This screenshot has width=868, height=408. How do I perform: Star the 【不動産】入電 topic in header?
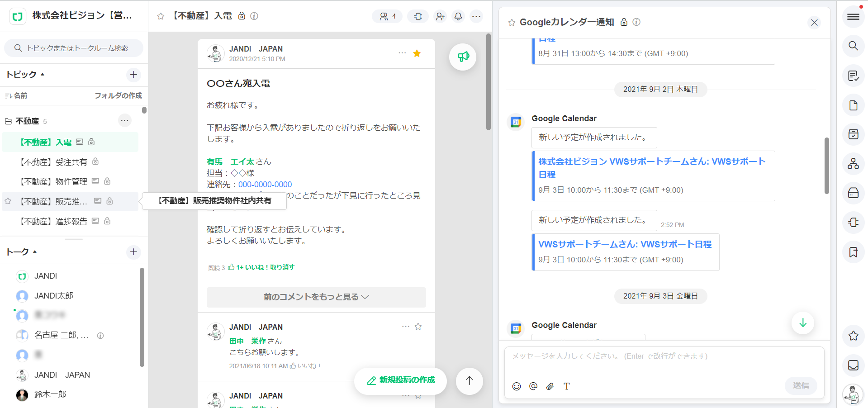click(x=161, y=16)
